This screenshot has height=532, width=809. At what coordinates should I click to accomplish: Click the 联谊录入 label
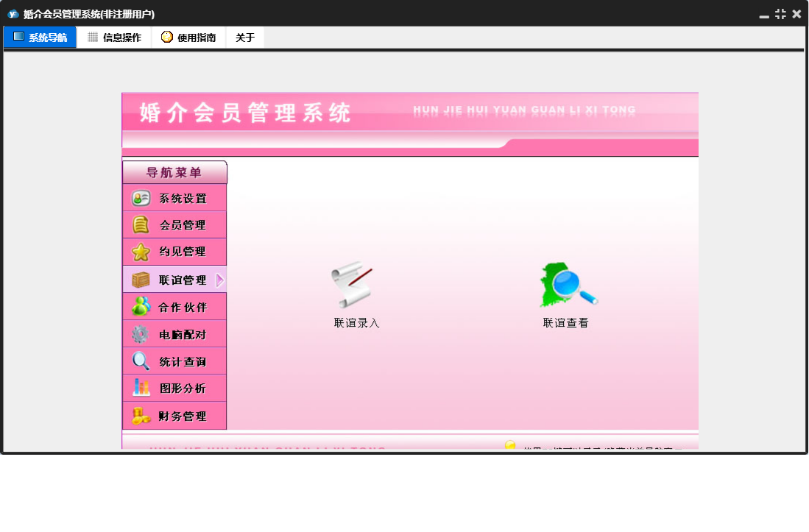point(356,323)
